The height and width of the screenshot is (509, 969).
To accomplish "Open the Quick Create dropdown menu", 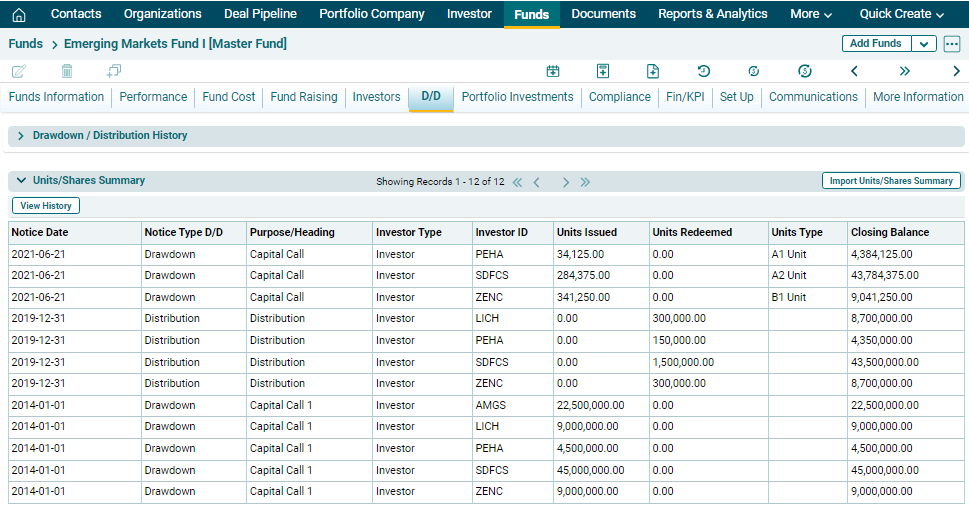I will (901, 14).
